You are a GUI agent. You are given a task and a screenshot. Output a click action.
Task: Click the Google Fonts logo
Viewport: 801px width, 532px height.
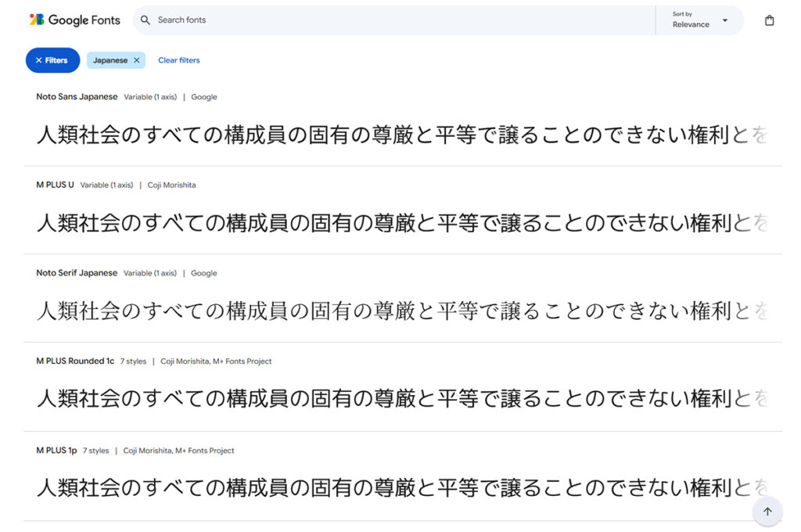tap(74, 20)
